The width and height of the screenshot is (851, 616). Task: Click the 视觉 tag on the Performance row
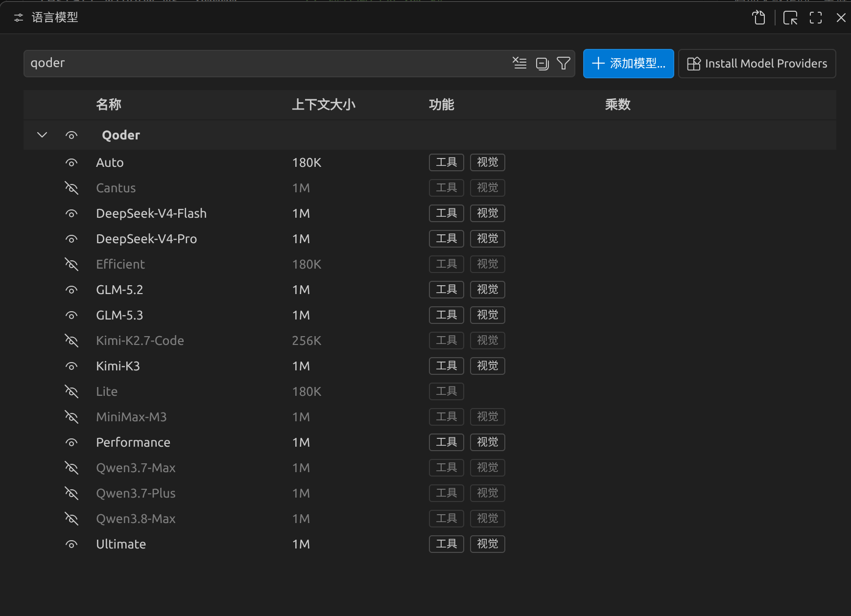tap(488, 442)
